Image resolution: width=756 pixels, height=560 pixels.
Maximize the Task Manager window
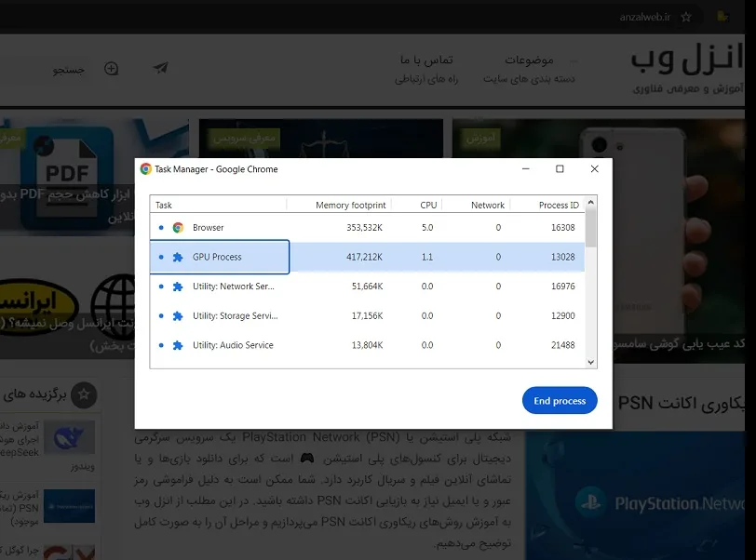(560, 169)
